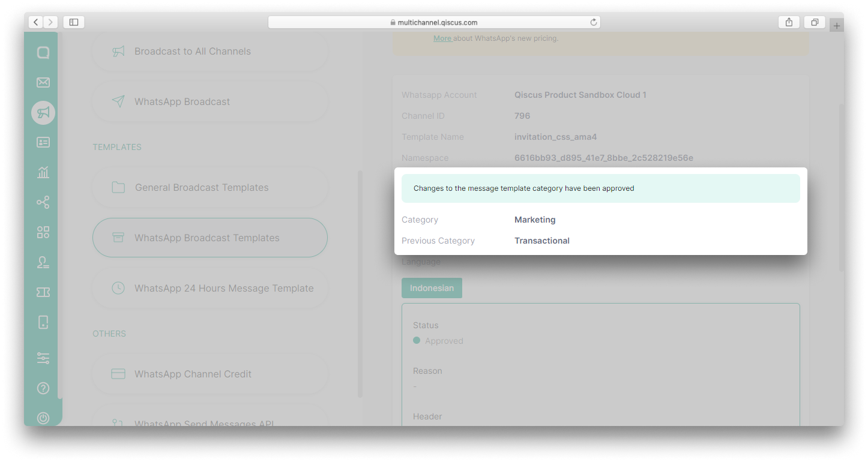Open the integration share-nodes sidebar icon
Image resolution: width=868 pixels, height=462 pixels.
click(43, 202)
